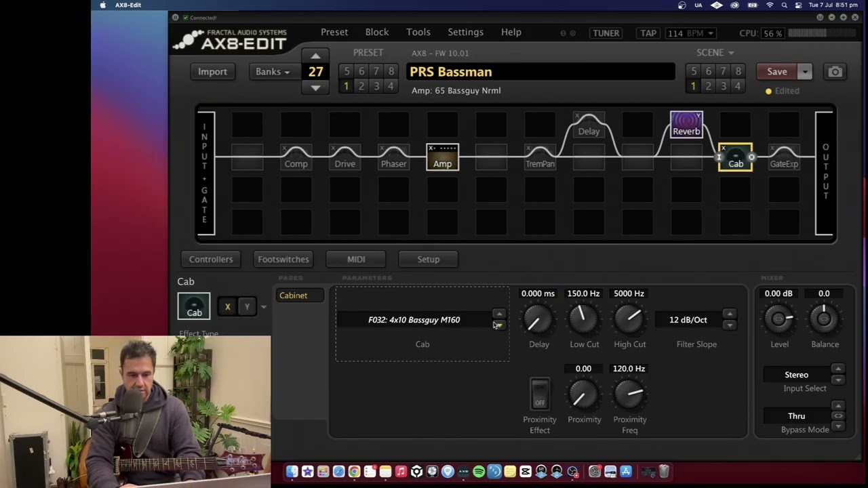Open Safari from the dock
868x488 pixels.
coord(338,472)
